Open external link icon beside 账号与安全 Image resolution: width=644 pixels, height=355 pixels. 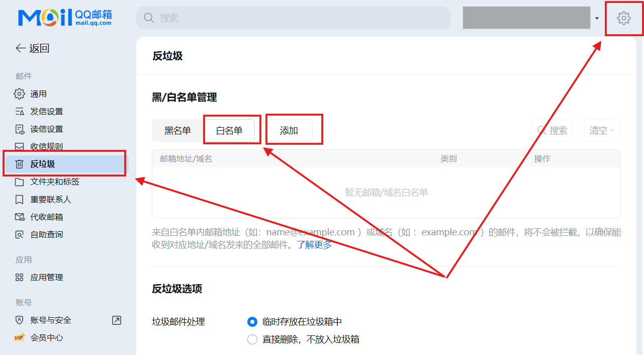pos(117,320)
